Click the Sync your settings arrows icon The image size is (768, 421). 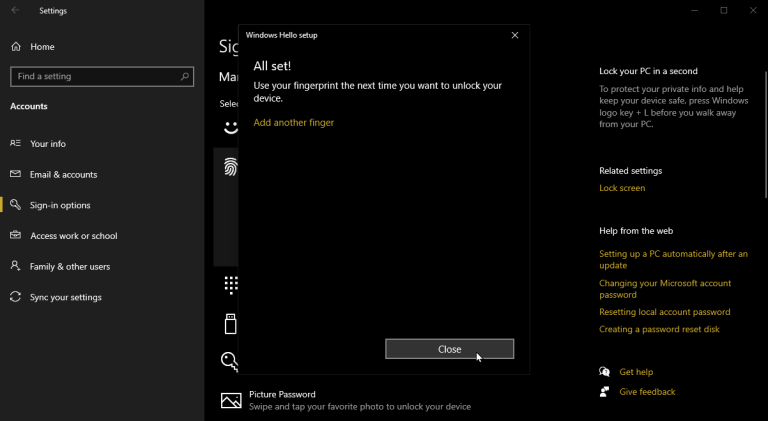click(16, 297)
